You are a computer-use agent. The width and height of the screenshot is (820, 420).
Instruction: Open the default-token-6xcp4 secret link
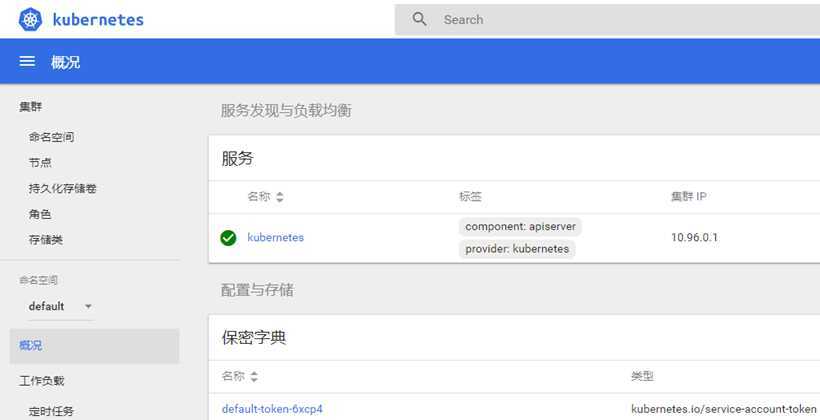pos(272,409)
